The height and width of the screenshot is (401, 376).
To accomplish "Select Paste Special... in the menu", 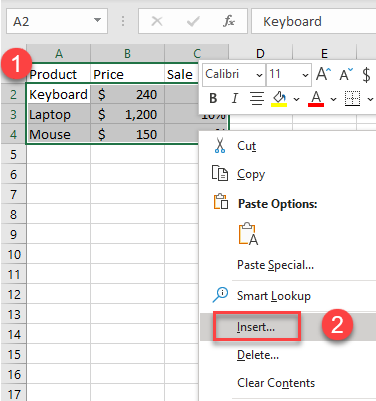I will 275,265.
